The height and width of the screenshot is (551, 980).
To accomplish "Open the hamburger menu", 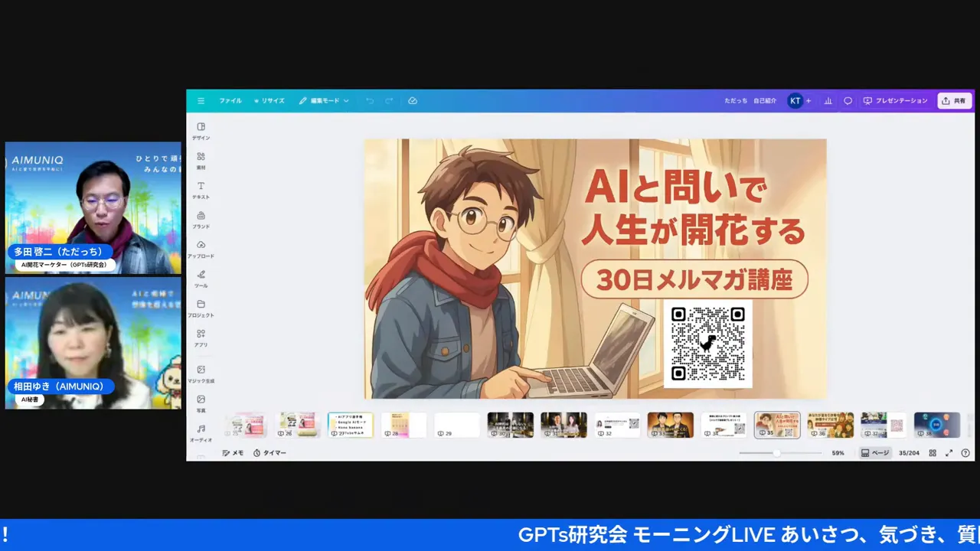I will (201, 100).
